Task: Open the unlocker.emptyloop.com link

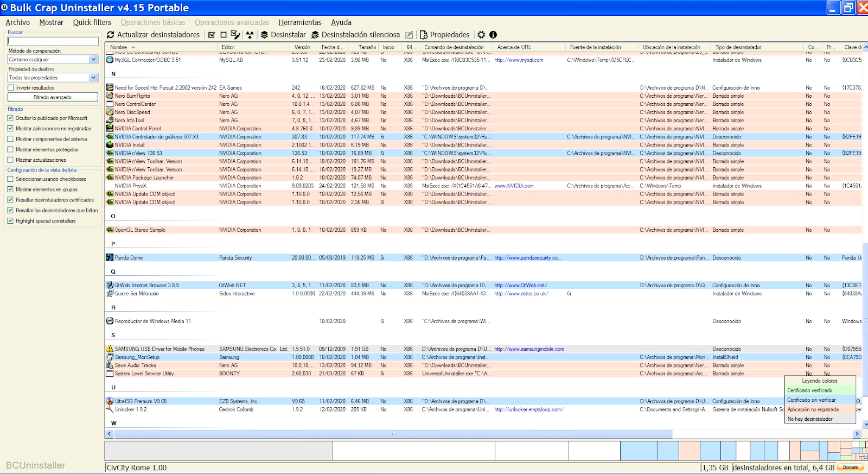Action: coord(528,409)
